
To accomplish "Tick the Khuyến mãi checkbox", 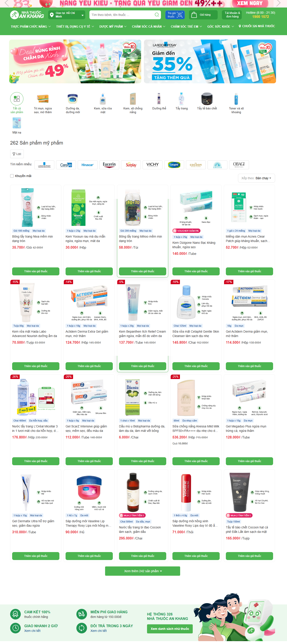I will [x=12, y=176].
